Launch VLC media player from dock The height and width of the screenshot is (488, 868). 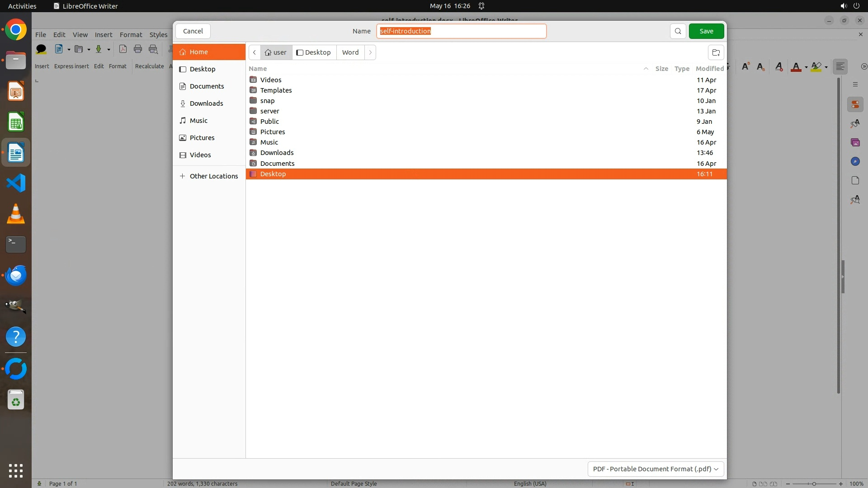coord(16,214)
